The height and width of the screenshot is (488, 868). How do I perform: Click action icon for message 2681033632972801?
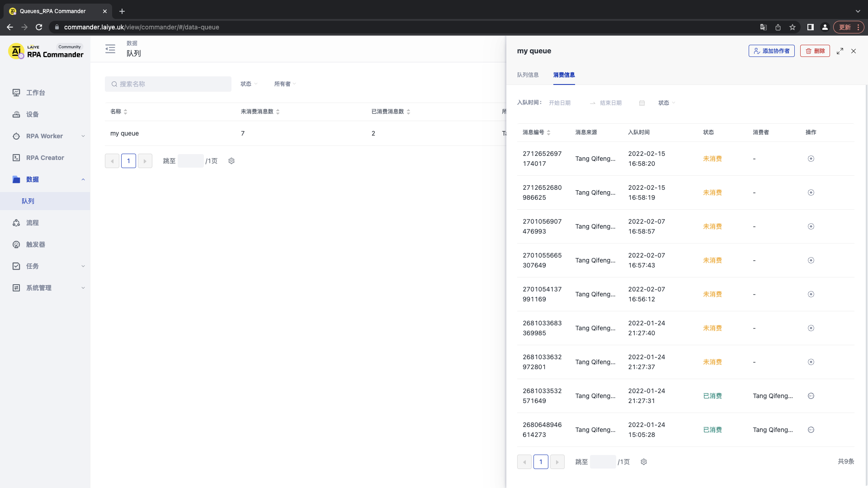click(811, 362)
